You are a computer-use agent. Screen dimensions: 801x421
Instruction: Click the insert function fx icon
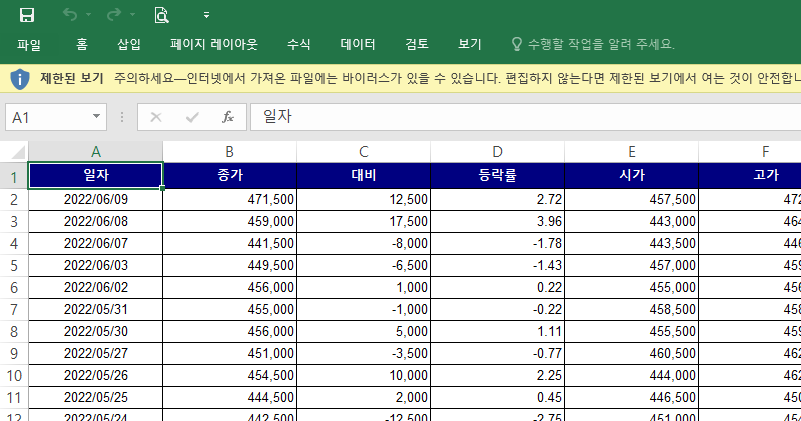coord(228,117)
